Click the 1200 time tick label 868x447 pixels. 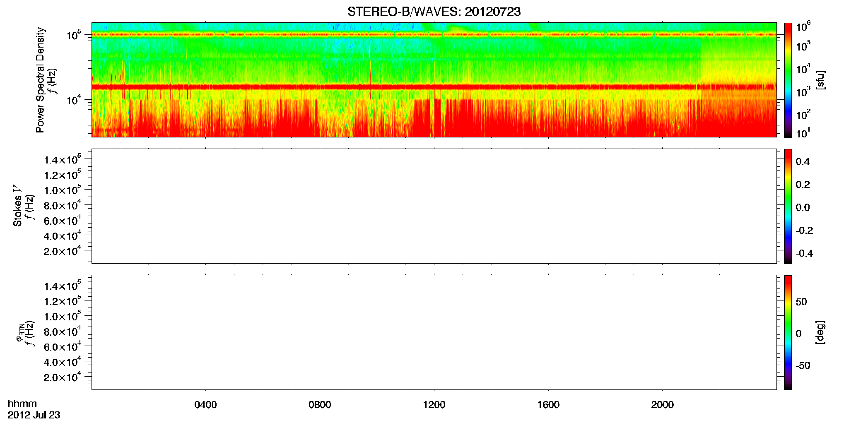[434, 405]
